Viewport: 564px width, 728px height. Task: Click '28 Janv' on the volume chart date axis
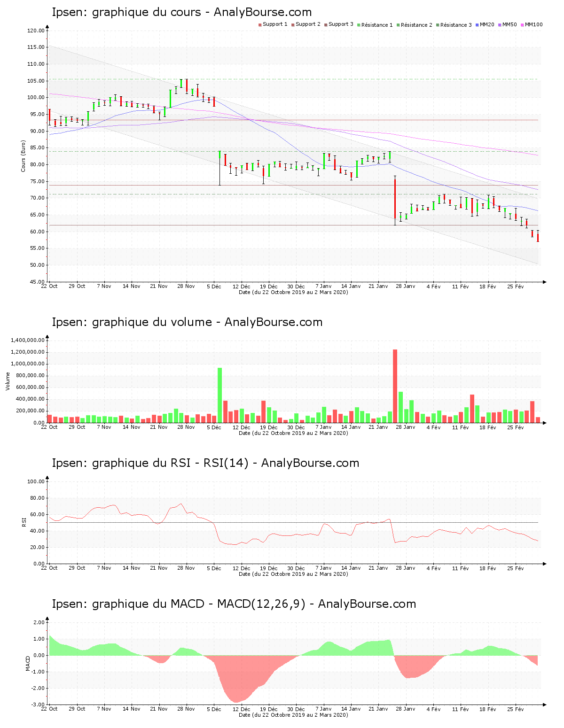tap(406, 427)
